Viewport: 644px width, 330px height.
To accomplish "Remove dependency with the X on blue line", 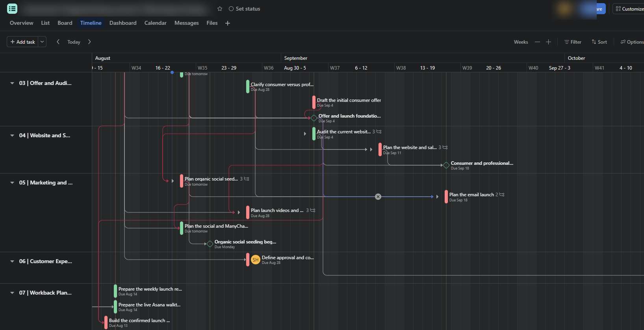I will [x=378, y=197].
